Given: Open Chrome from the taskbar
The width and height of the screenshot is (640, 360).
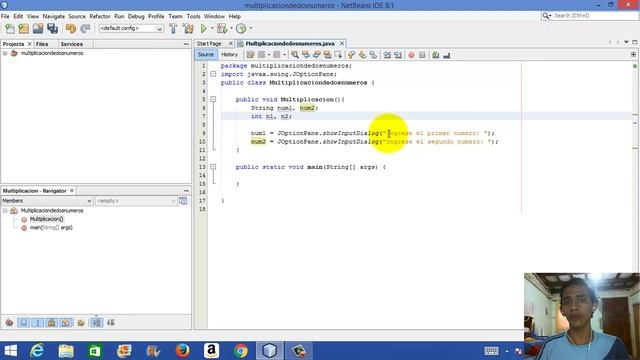Looking at the screenshot, I should (x=241, y=351).
